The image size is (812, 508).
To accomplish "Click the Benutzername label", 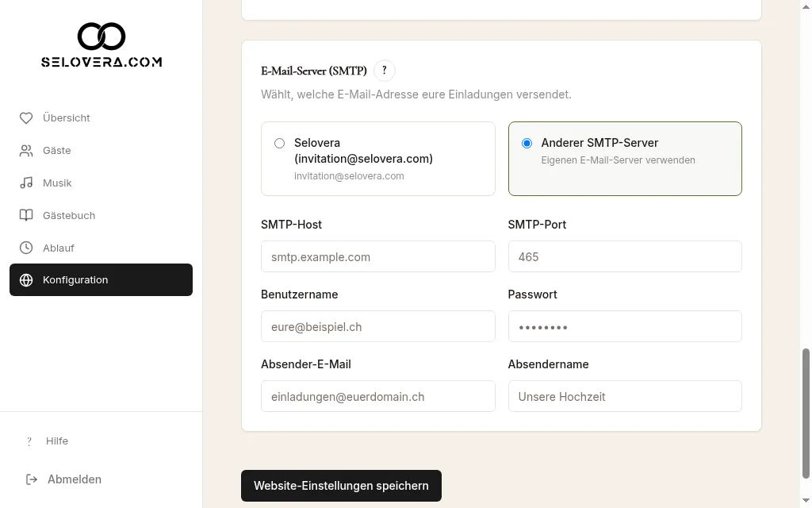I will pos(299,294).
